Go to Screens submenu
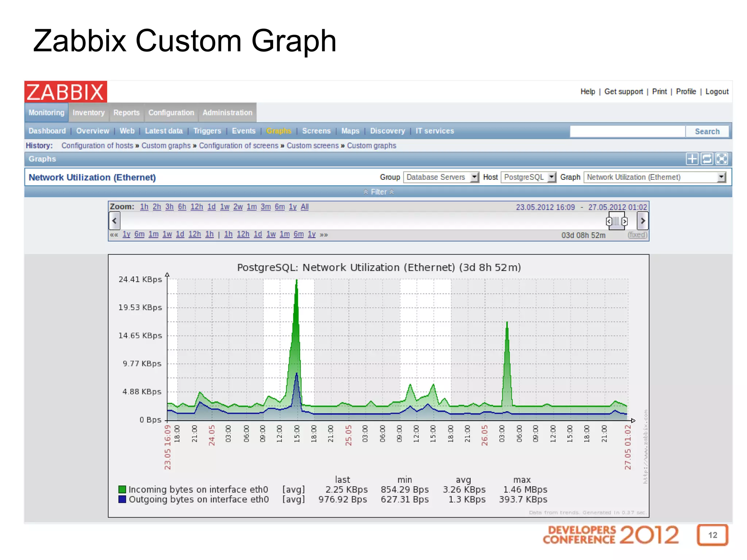 coord(316,131)
